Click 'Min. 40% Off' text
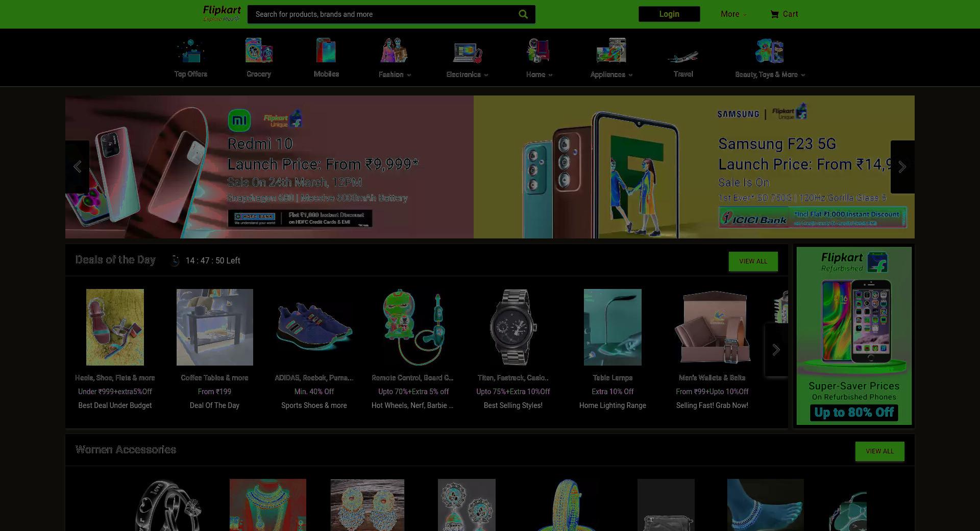The width and height of the screenshot is (980, 531). point(314,392)
